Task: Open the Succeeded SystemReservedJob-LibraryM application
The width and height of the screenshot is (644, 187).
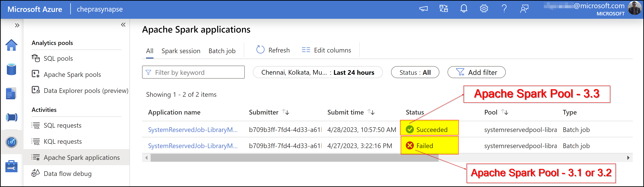Action: click(193, 130)
